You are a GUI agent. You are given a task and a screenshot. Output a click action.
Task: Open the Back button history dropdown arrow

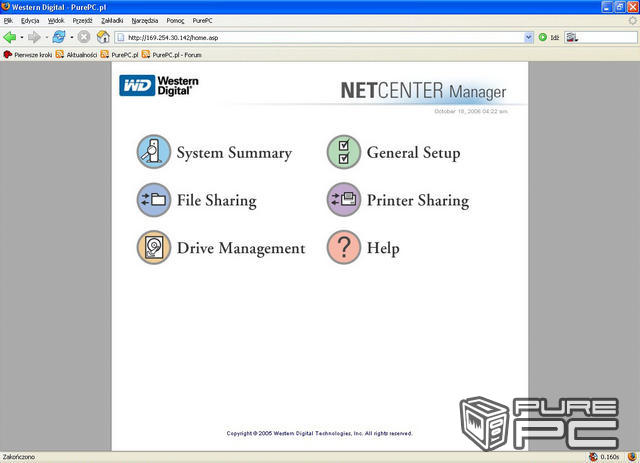tap(22, 37)
